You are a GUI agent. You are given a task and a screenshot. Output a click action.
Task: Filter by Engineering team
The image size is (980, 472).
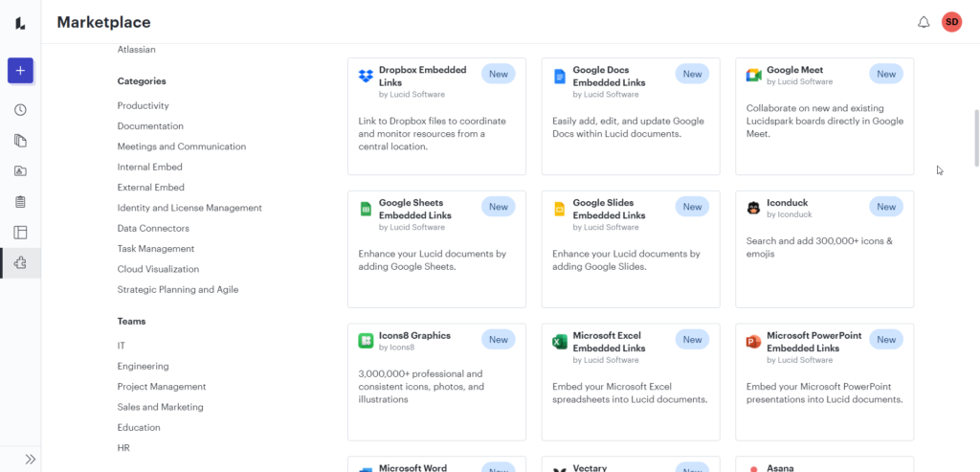[144, 367]
